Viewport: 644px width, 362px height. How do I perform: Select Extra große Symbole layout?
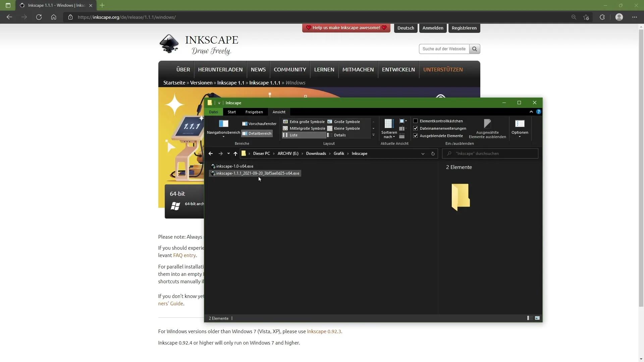[x=304, y=122]
